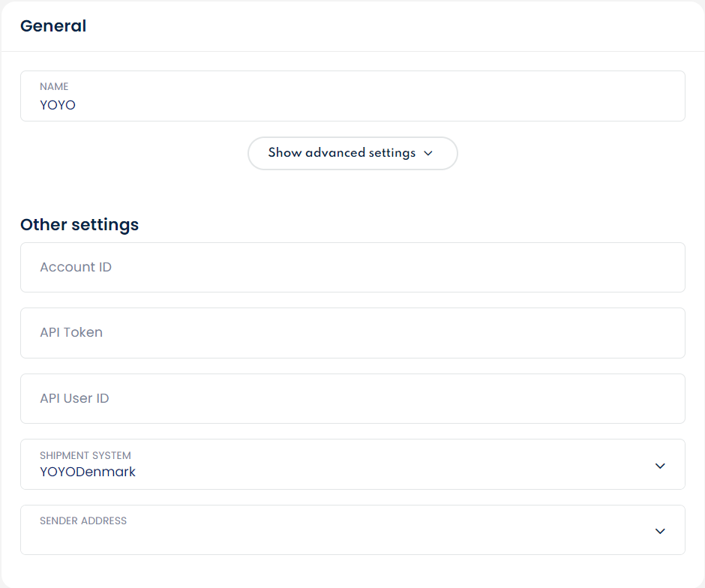This screenshot has height=588, width=705.
Task: Expand Show advanced settings
Action: point(342,153)
